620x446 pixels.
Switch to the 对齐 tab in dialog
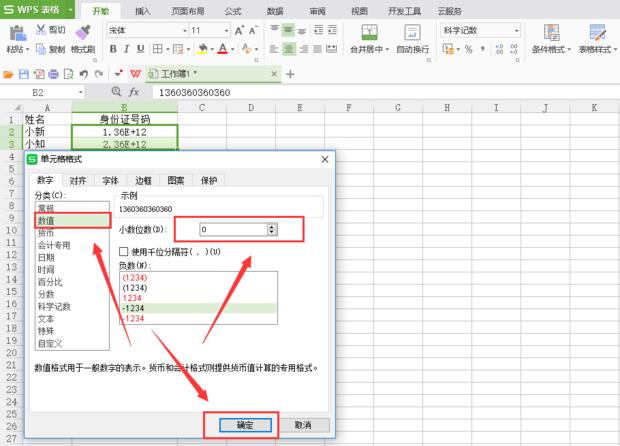[77, 181]
